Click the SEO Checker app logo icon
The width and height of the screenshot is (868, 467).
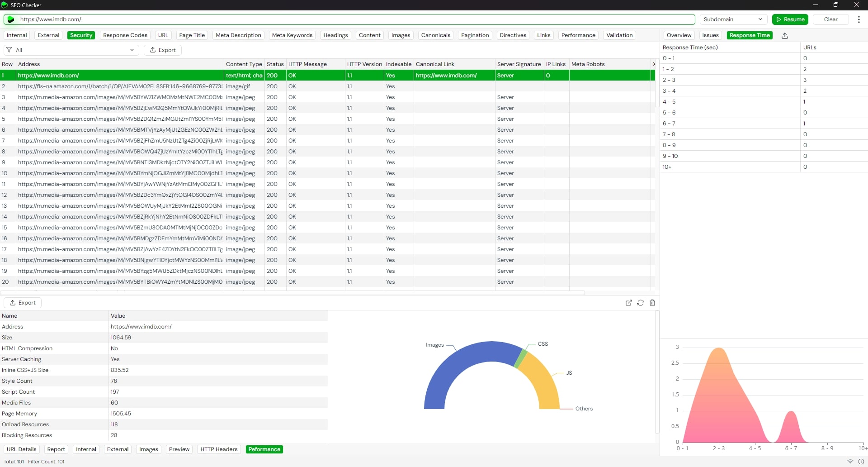pyautogui.click(x=5, y=5)
